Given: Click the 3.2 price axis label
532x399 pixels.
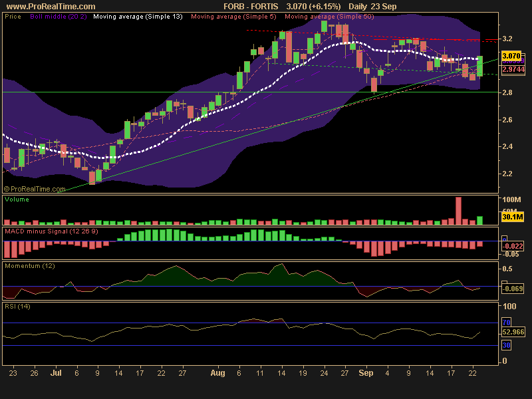Looking at the screenshot, I should pyautogui.click(x=507, y=39).
